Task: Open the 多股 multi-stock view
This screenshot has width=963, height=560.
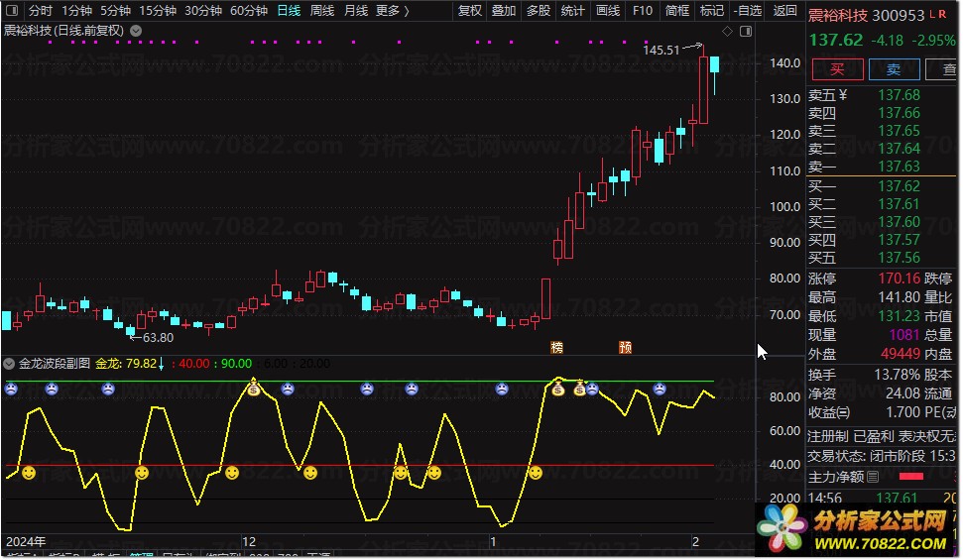Action: pos(539,11)
